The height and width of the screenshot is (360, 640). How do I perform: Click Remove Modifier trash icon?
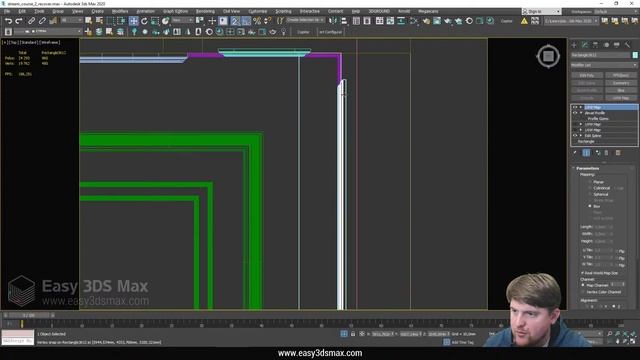click(x=607, y=153)
